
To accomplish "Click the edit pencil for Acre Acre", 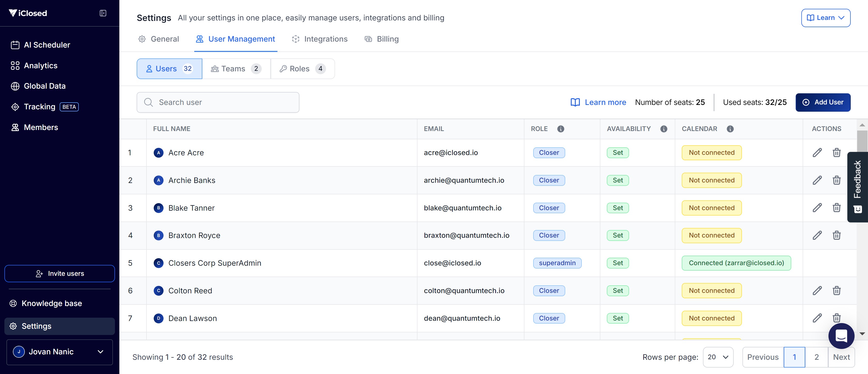I will (817, 153).
